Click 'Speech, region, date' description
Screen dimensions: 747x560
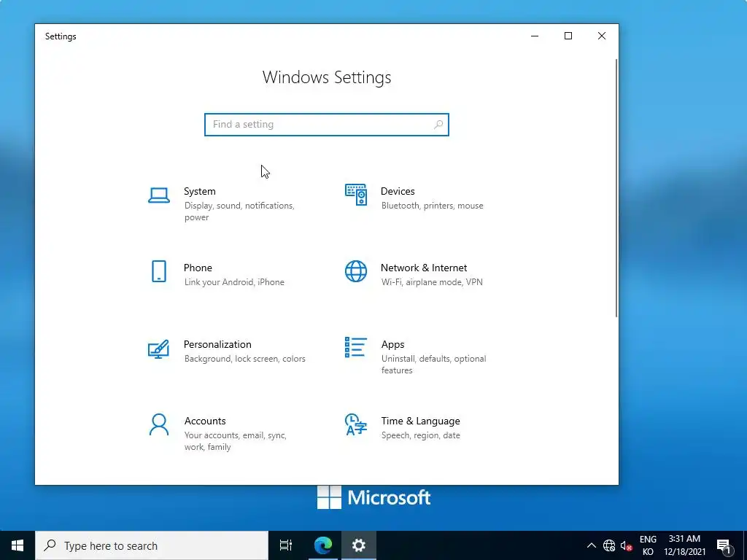[421, 436]
